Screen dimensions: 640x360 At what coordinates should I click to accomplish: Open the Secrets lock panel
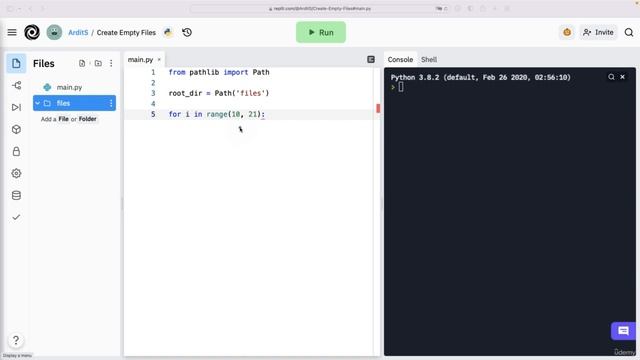pyautogui.click(x=16, y=151)
